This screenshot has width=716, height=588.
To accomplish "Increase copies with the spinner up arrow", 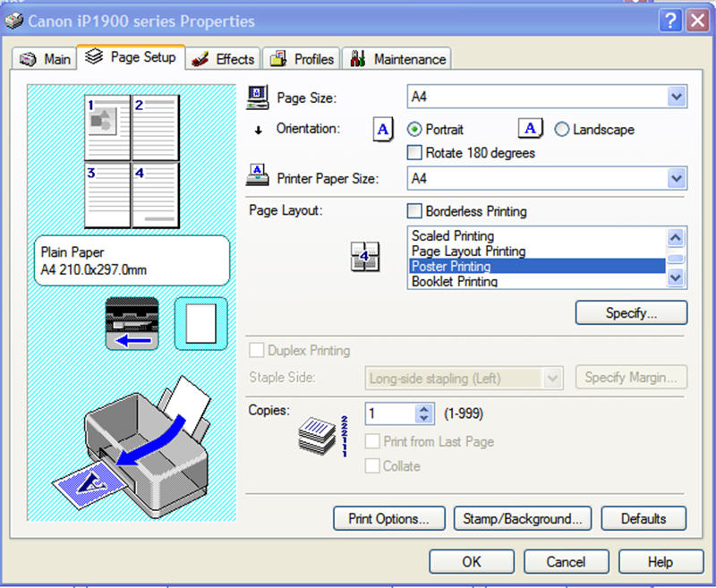I will [424, 409].
